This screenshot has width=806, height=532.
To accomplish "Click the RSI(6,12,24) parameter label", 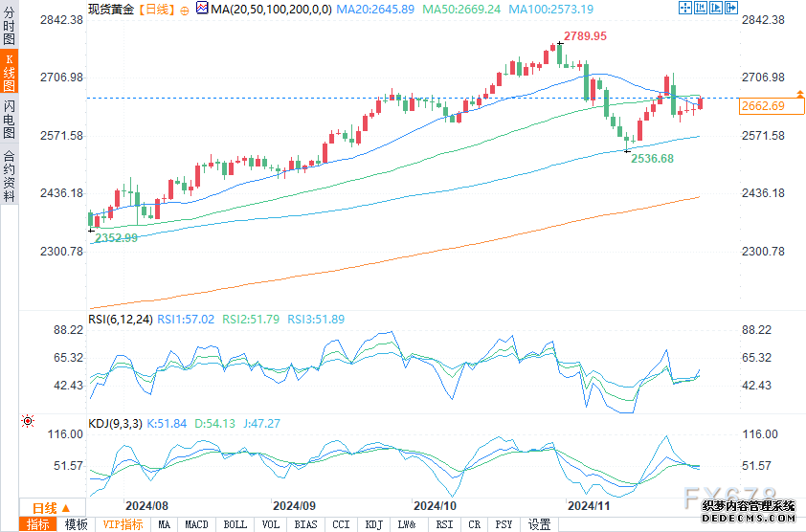I will 121,320.
